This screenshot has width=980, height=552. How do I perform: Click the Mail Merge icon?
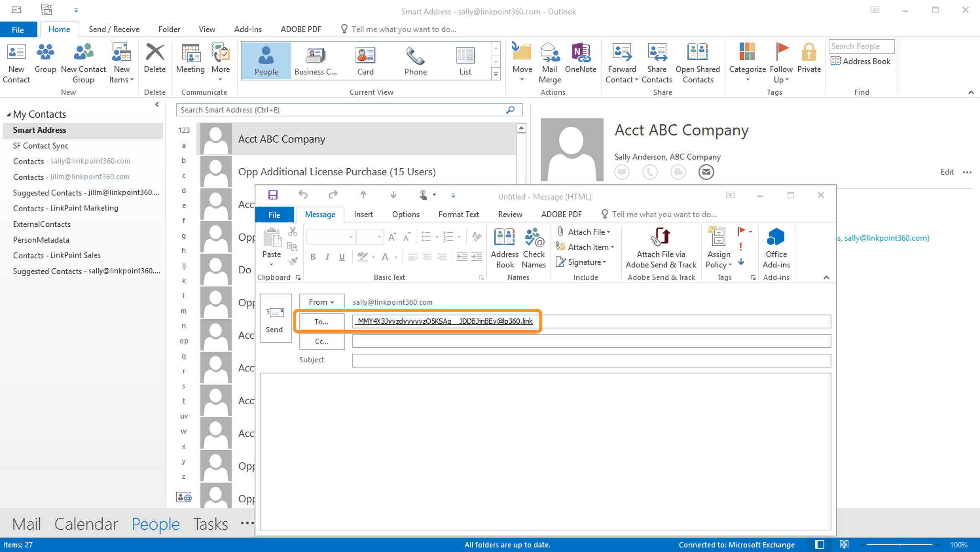point(549,63)
